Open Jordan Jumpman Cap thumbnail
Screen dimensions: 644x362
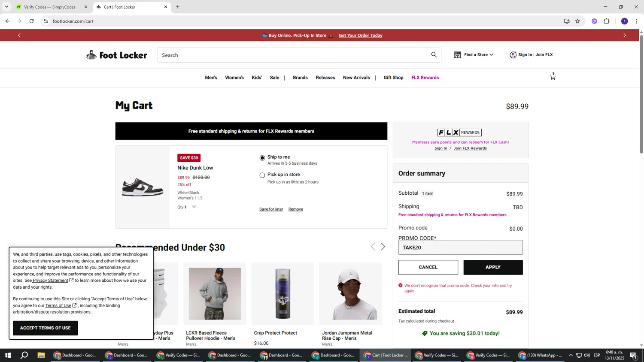coord(351,294)
